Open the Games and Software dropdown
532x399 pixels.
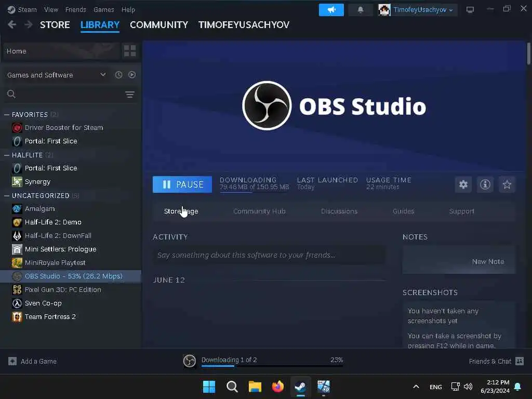(x=56, y=75)
